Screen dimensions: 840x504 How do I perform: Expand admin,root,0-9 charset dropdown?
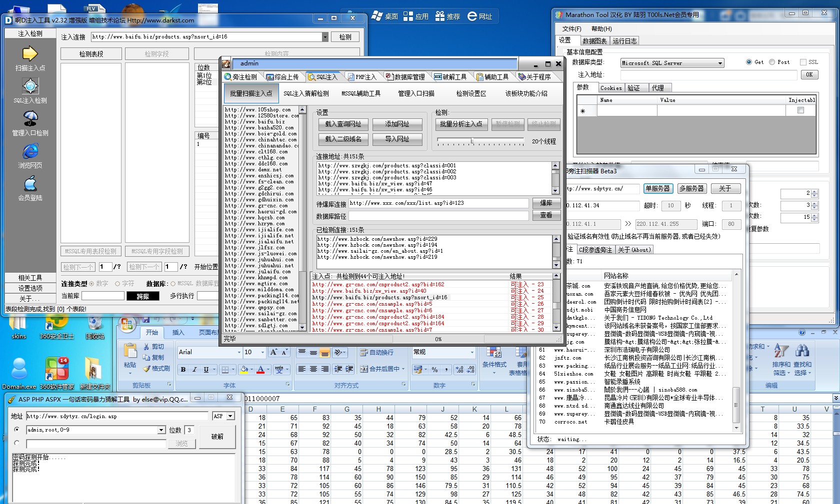pyautogui.click(x=161, y=430)
